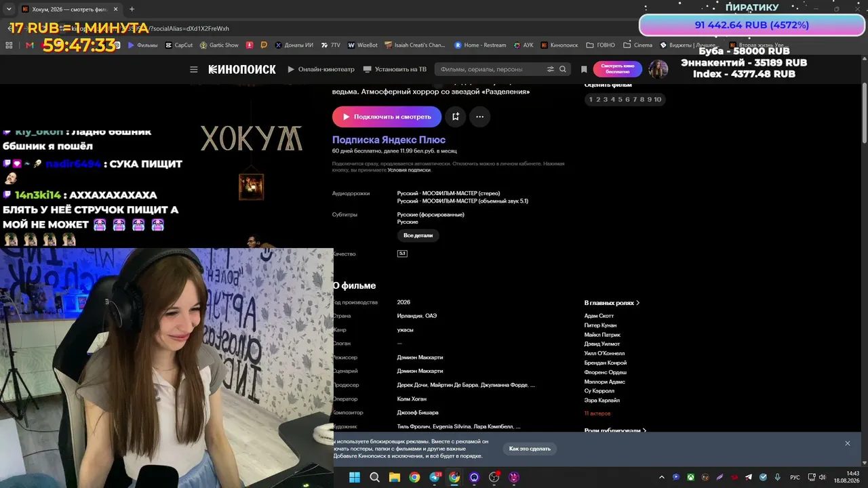Rate the film 6 stars

[x=628, y=100]
